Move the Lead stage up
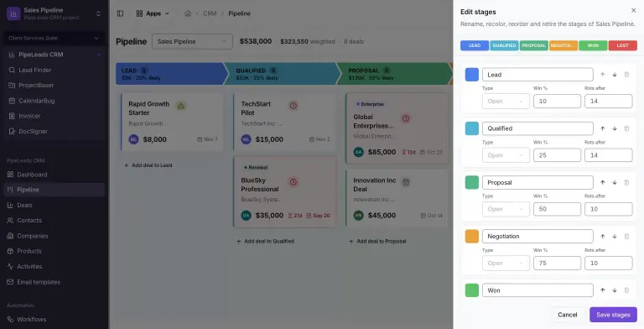The width and height of the screenshot is (644, 329). (603, 75)
